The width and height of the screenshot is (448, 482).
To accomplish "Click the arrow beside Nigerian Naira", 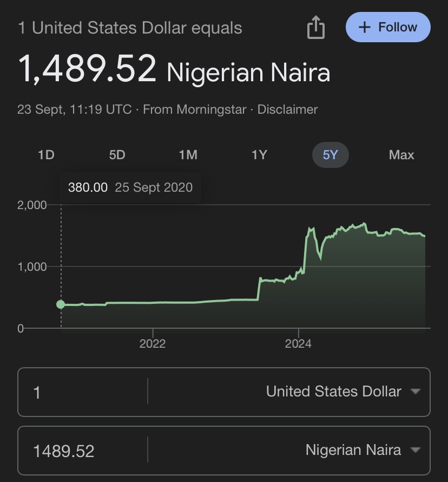I will [416, 450].
